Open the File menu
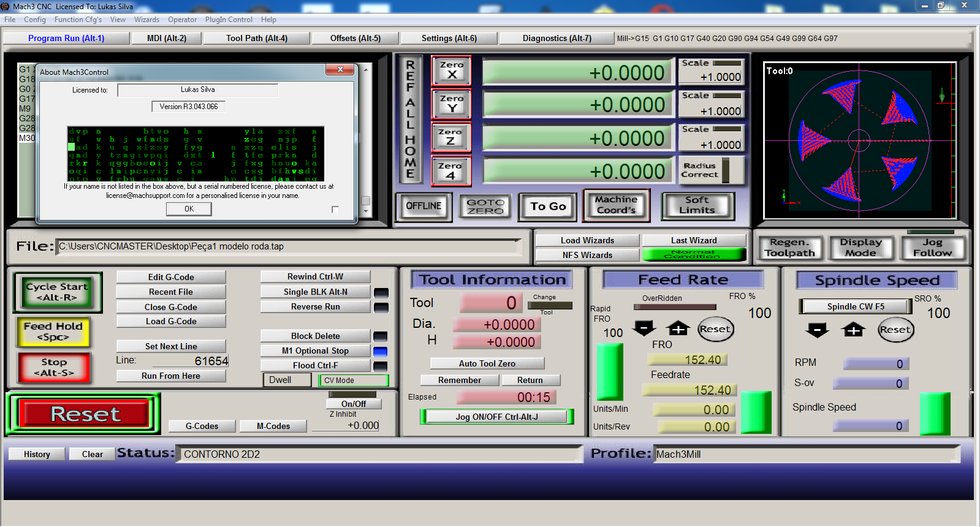This screenshot has height=527, width=980. click(10, 20)
